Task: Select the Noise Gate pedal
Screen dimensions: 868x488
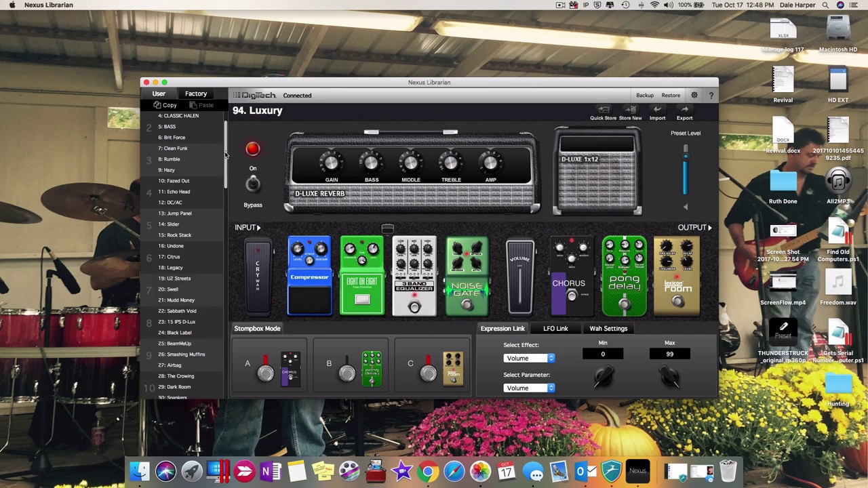Action: [467, 277]
